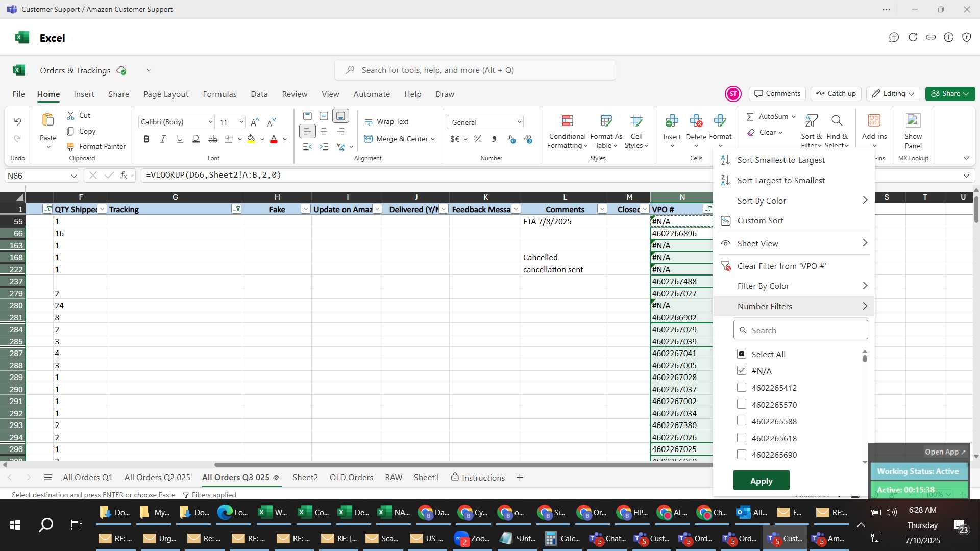
Task: Click the filter values Search field
Action: click(x=800, y=330)
